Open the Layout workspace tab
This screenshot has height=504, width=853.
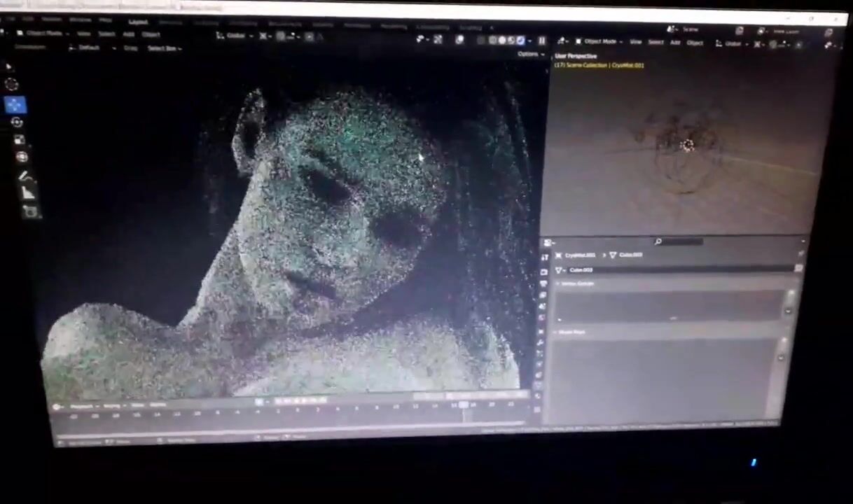(138, 22)
